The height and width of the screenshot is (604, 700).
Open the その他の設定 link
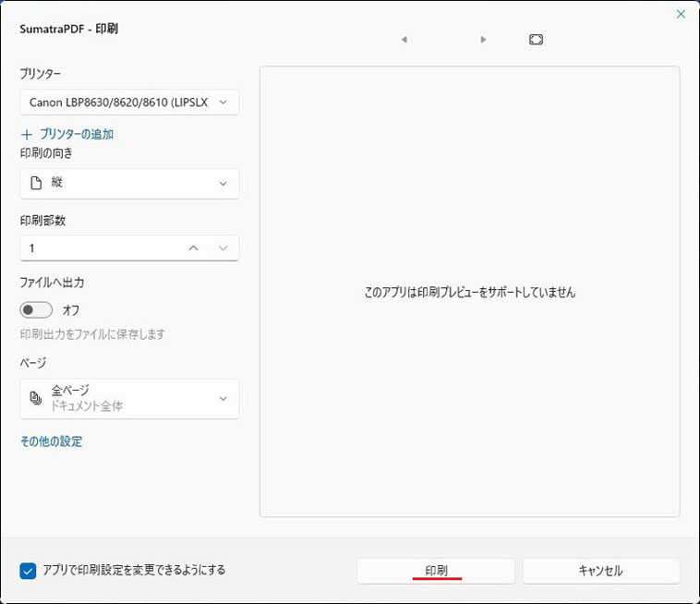point(51,441)
